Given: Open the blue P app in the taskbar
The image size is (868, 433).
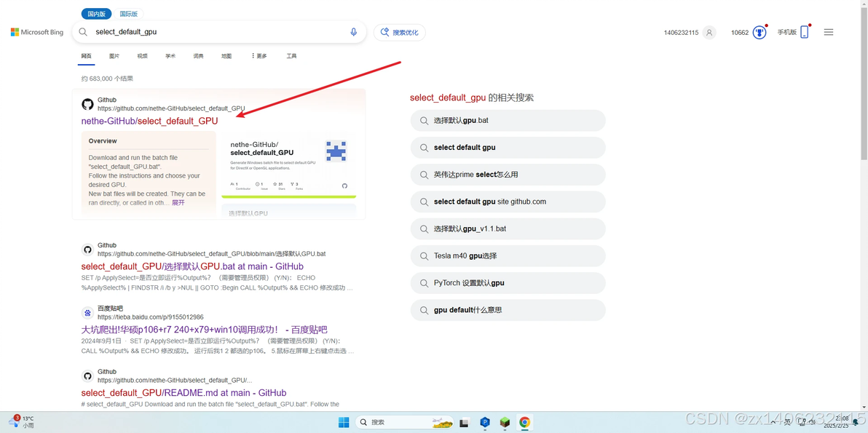Looking at the screenshot, I should [x=485, y=423].
